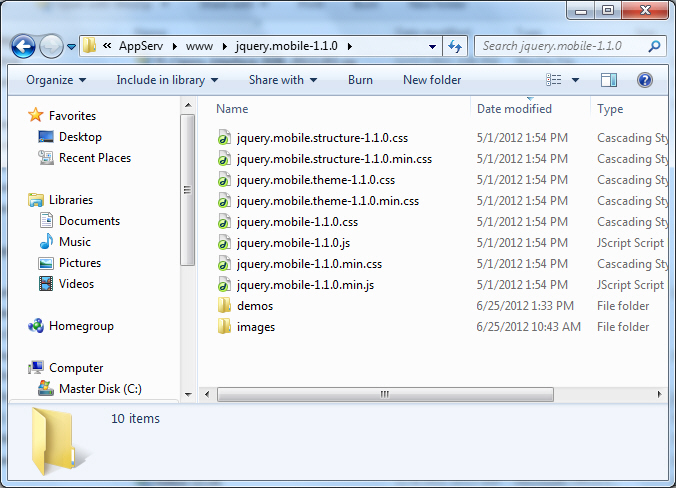Expand arrow after www breadcrumb
This screenshot has height=488, width=676.
(224, 46)
